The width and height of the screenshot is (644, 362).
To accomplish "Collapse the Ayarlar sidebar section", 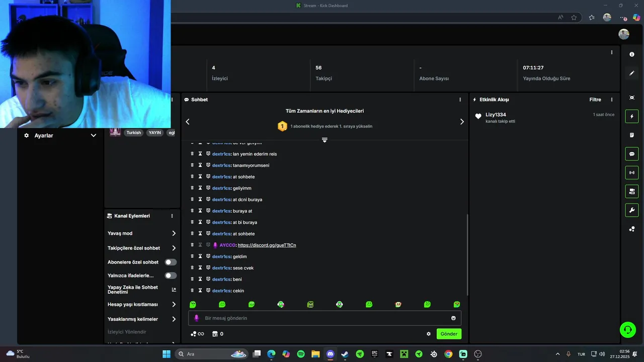I will coord(93,135).
